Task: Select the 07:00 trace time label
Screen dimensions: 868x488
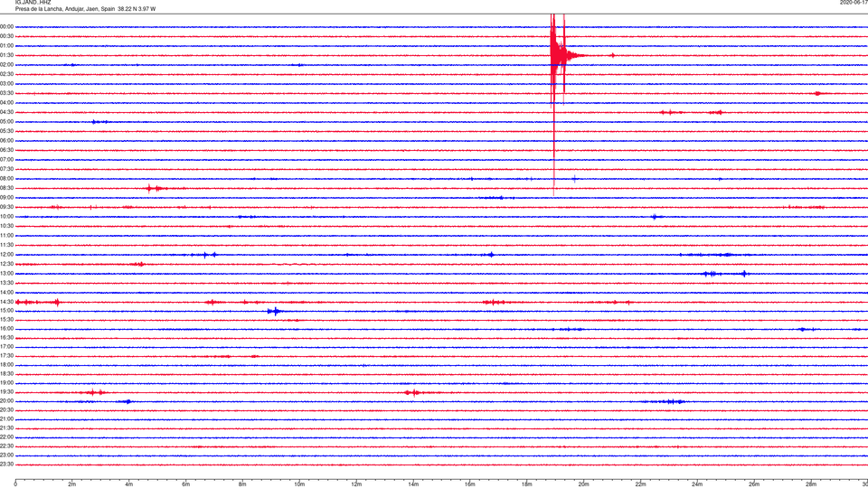Action: 6,159
